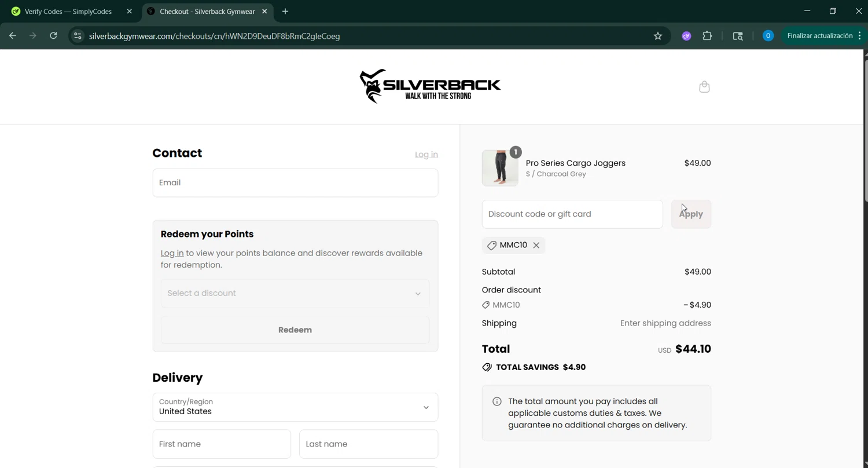Click the Redeem button
This screenshot has height=468, width=868.
pyautogui.click(x=295, y=330)
